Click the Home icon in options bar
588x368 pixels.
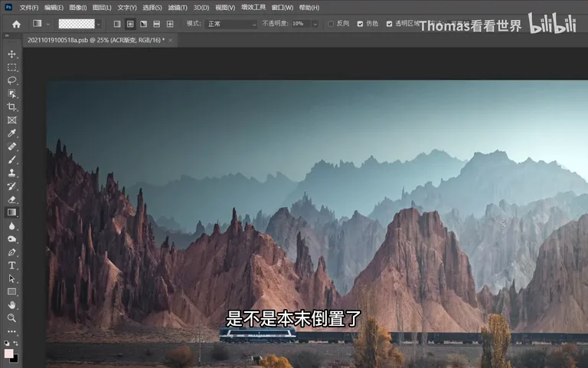point(16,24)
